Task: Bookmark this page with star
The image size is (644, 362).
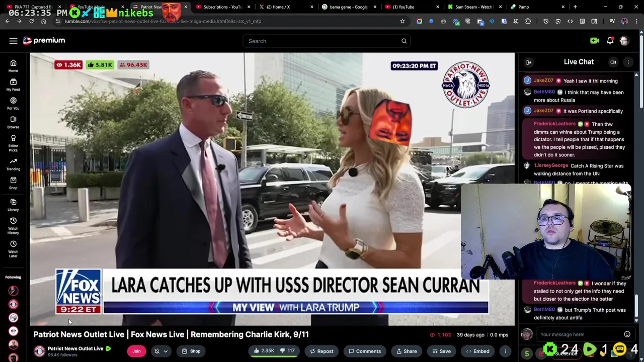Action: [x=403, y=22]
